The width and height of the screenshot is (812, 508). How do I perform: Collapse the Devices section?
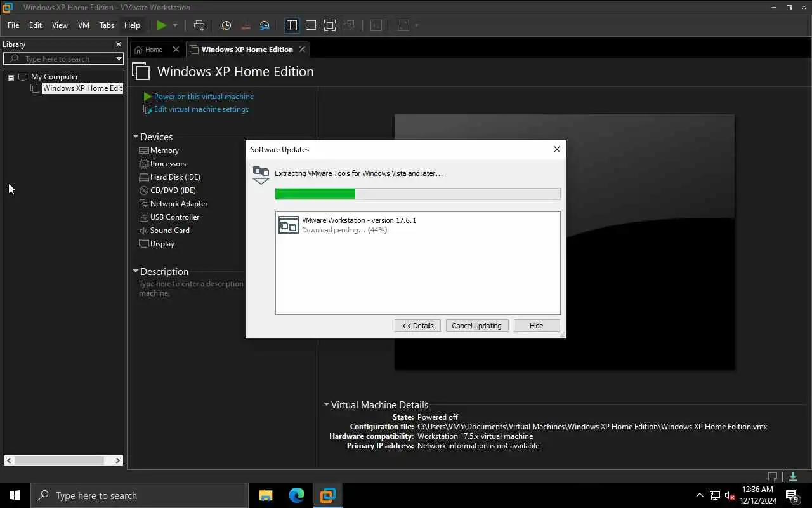[136, 137]
